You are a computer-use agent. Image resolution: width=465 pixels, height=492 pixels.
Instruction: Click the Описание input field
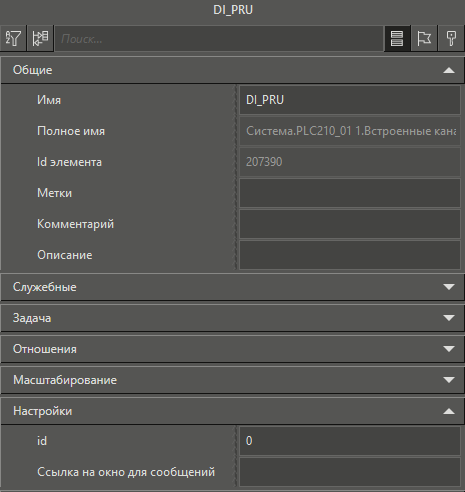click(x=350, y=255)
